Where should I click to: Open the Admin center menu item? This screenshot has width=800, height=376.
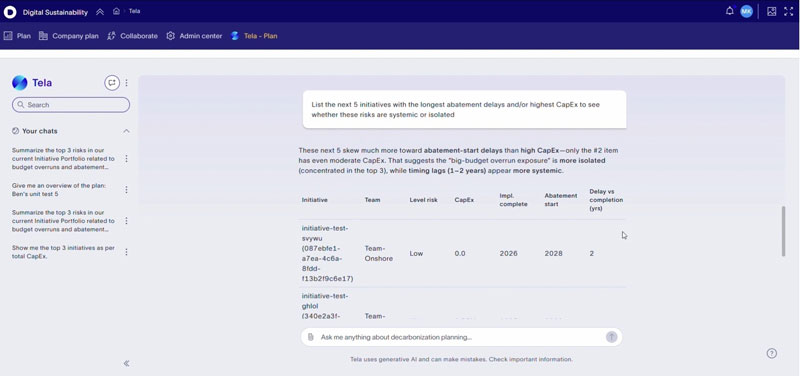tap(194, 36)
